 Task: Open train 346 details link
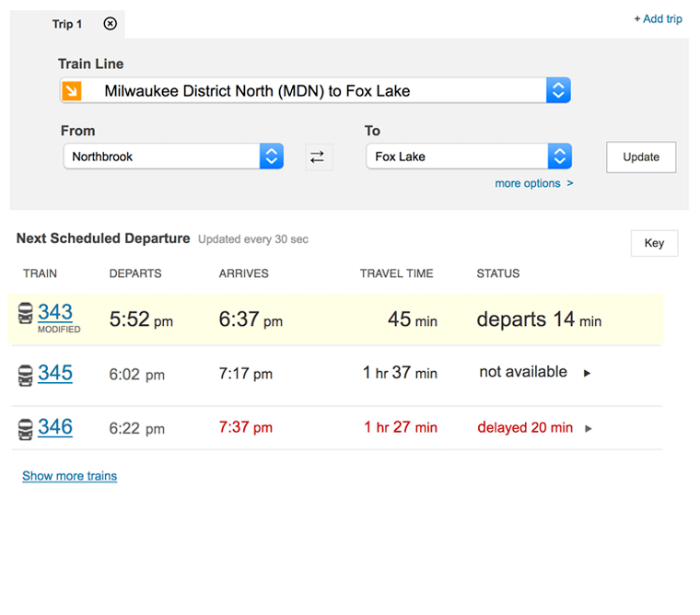pyautogui.click(x=55, y=426)
